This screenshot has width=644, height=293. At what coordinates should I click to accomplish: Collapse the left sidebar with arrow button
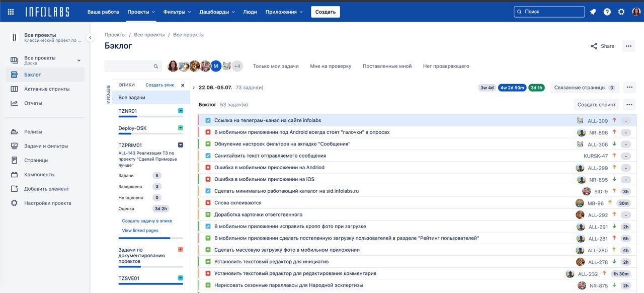[90, 37]
